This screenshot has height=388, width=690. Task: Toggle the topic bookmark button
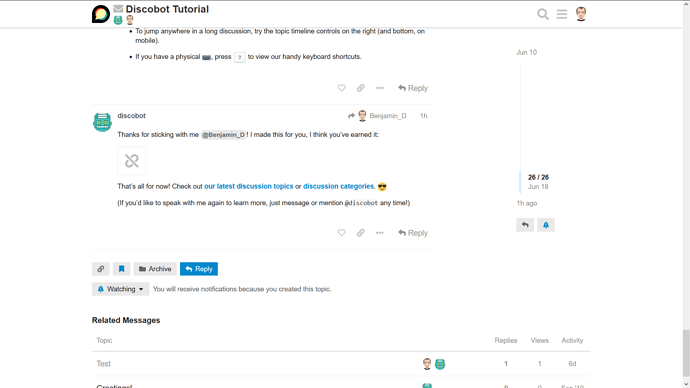tap(121, 269)
